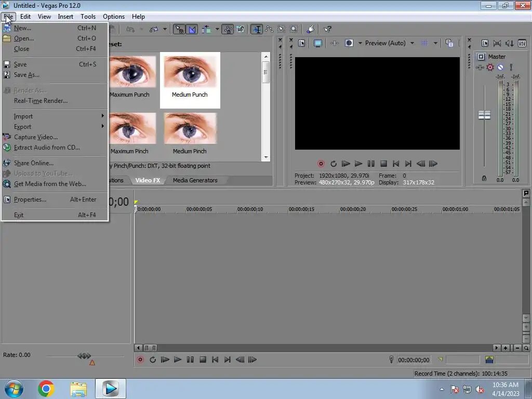Choose Properties... in the File menu
The height and width of the screenshot is (399, 532).
(54, 199)
